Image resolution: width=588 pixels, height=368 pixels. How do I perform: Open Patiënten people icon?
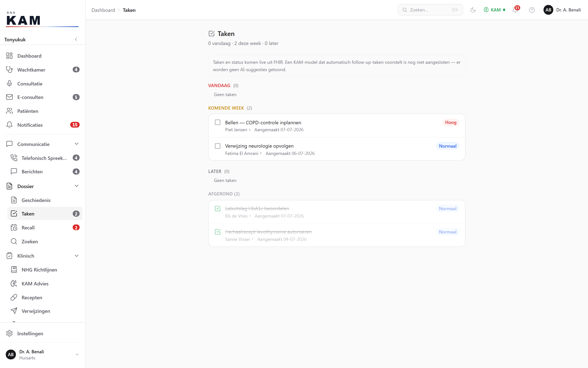(9, 111)
